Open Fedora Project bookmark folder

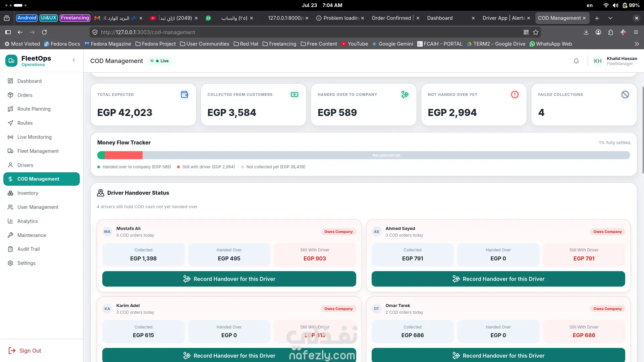pyautogui.click(x=156, y=44)
